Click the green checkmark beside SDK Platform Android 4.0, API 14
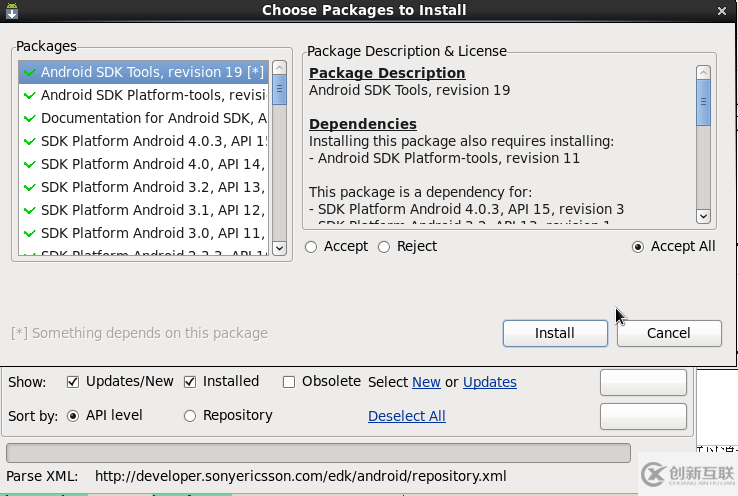 (x=30, y=164)
